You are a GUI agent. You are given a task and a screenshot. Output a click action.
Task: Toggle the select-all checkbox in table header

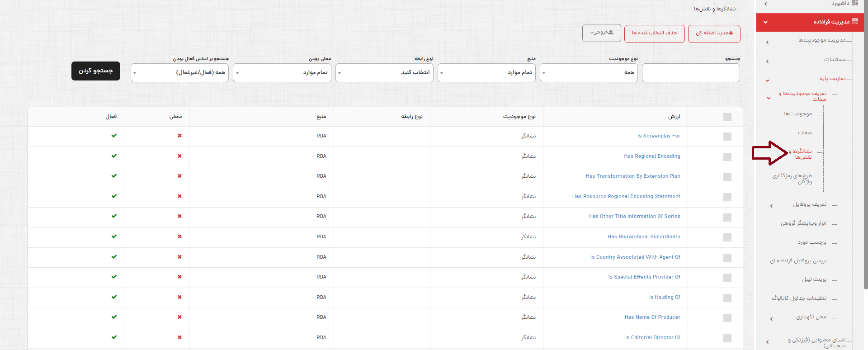pyautogui.click(x=727, y=117)
